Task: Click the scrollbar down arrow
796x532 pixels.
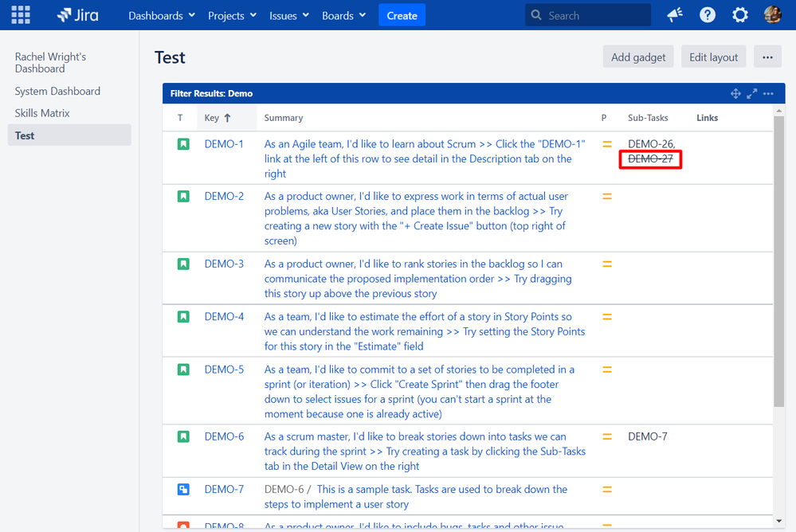Action: tap(778, 521)
